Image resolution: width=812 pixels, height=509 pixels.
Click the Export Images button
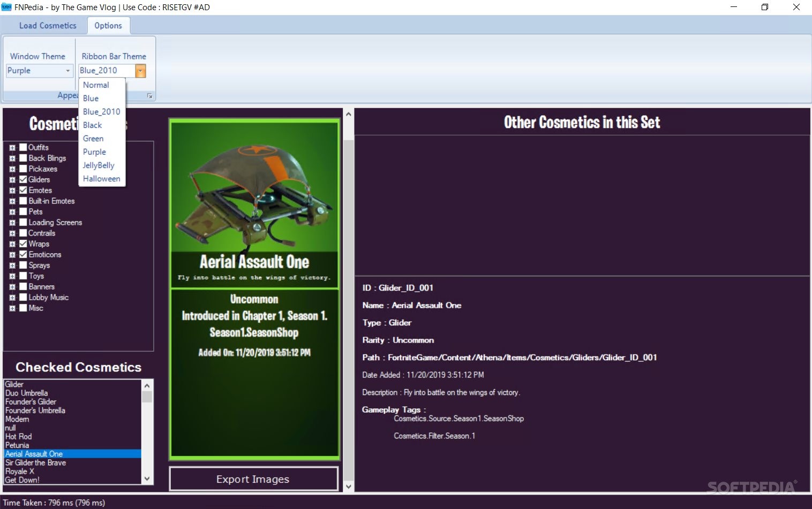tap(253, 479)
